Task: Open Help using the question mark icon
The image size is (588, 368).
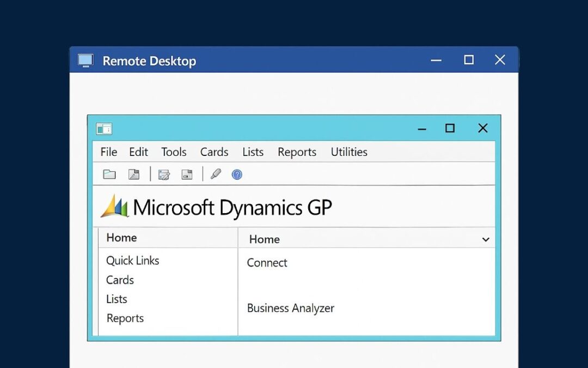Action: point(236,174)
